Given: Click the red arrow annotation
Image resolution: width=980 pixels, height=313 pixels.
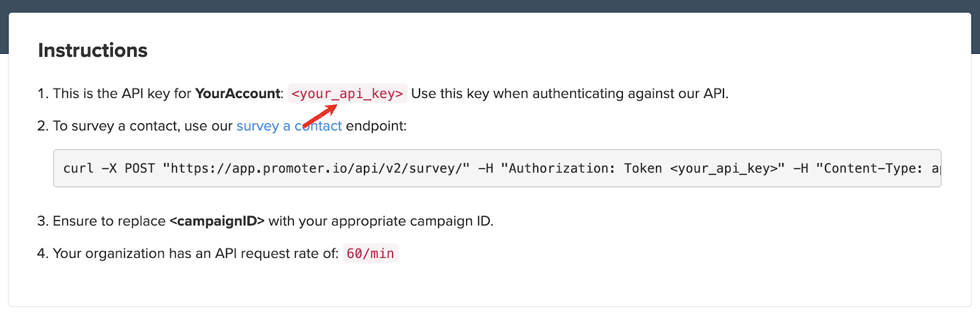Looking at the screenshot, I should click(x=320, y=115).
